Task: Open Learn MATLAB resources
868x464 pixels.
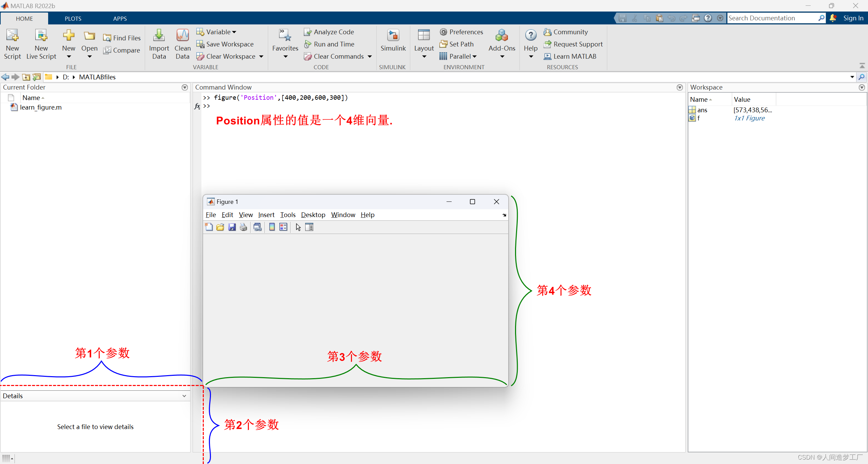Action: pos(570,56)
